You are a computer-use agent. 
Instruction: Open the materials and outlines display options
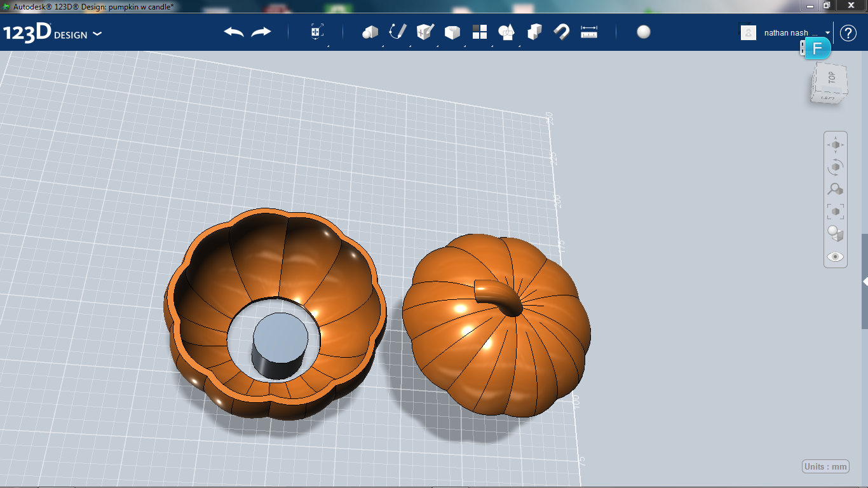click(836, 234)
